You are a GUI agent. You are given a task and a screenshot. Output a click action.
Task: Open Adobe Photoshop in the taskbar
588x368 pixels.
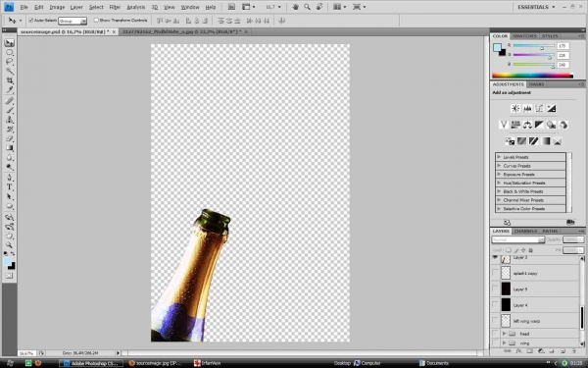pyautogui.click(x=91, y=363)
